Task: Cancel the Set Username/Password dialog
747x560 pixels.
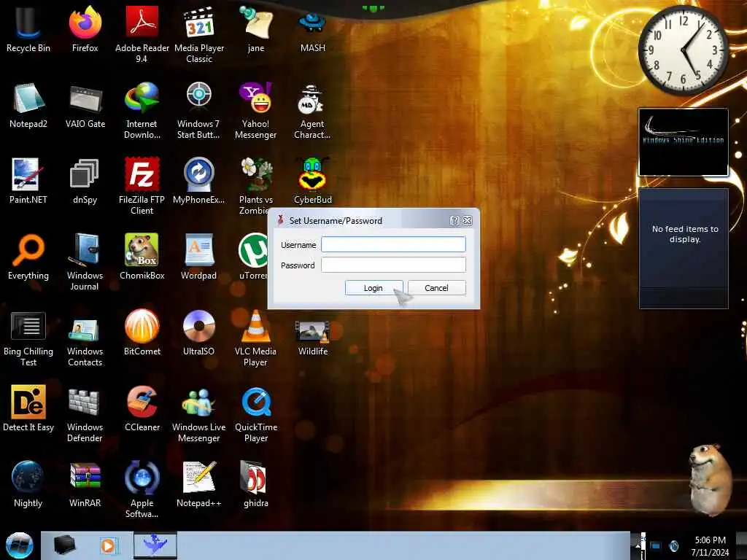Action: tap(436, 287)
